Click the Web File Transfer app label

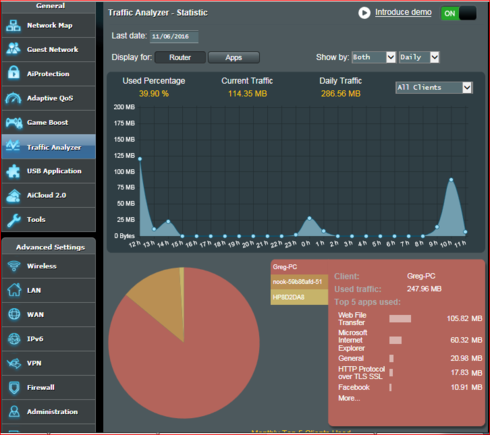[352, 319]
